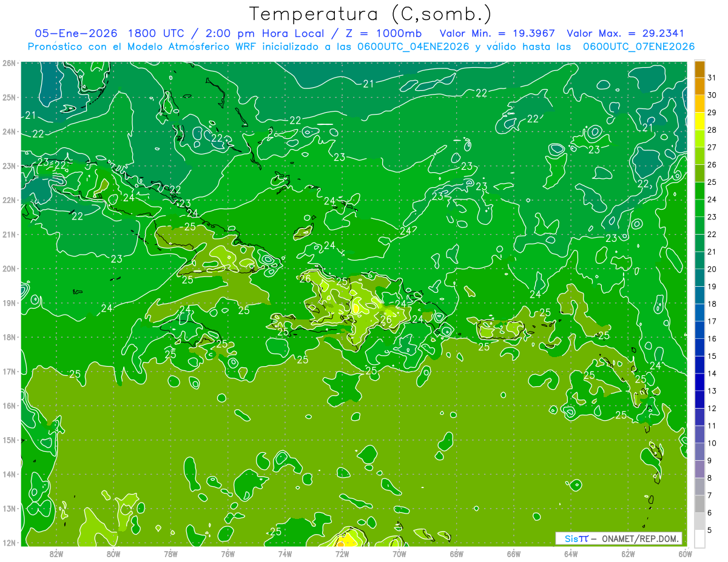This screenshot has width=728, height=562.
Task: Click the color scale label "18"
Action: tap(712, 304)
